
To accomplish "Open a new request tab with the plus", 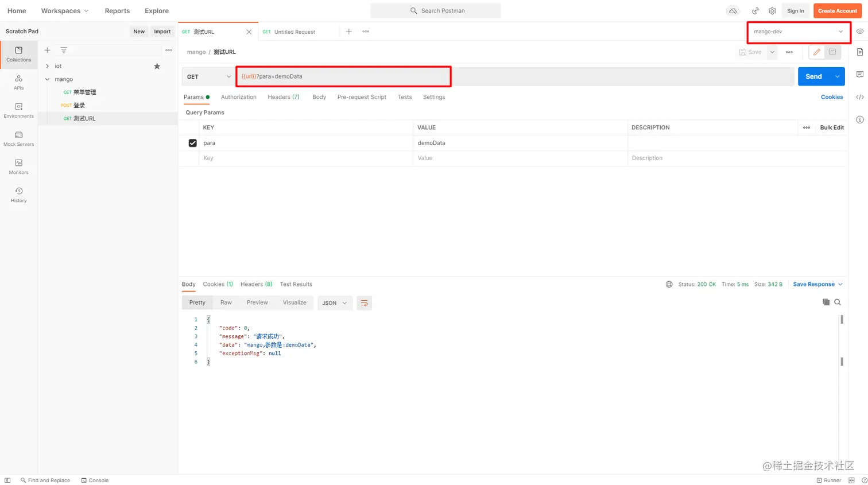I will click(348, 32).
